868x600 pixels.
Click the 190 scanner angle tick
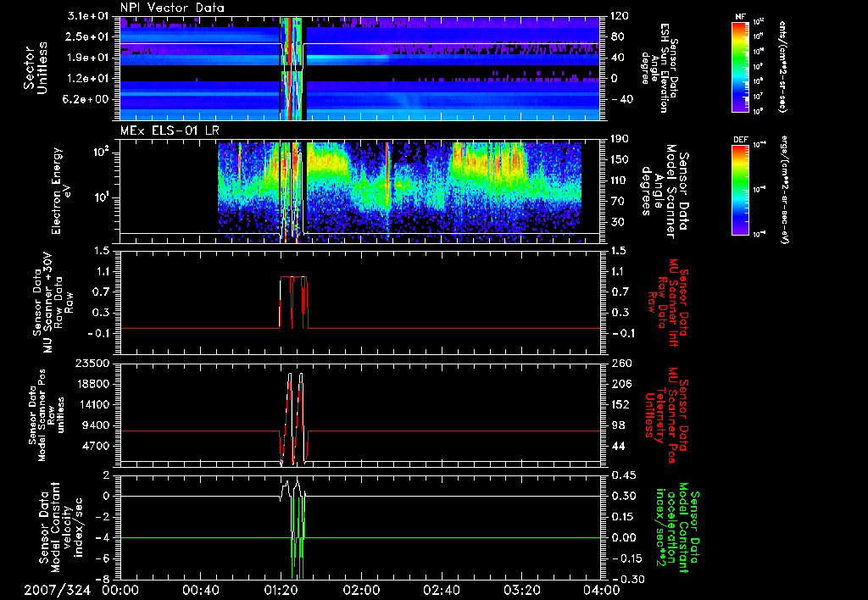click(x=620, y=139)
